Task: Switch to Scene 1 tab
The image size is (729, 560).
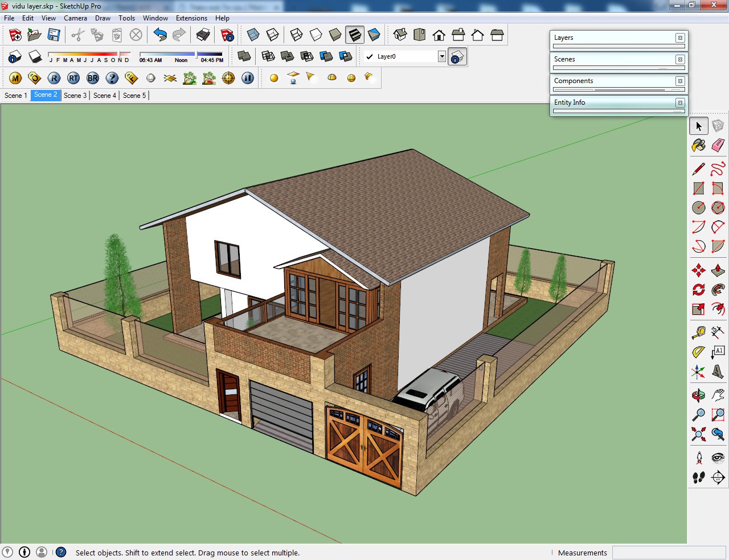Action: [x=15, y=96]
